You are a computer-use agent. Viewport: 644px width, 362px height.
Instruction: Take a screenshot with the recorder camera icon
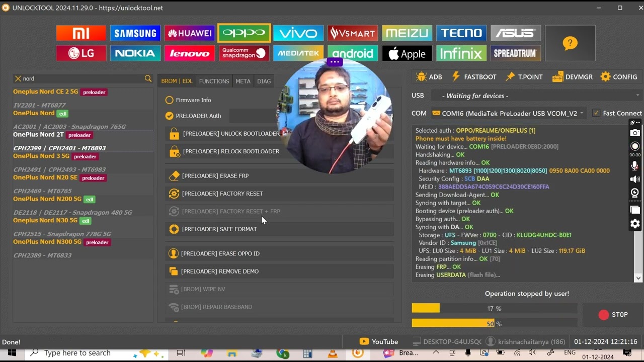pyautogui.click(x=635, y=133)
